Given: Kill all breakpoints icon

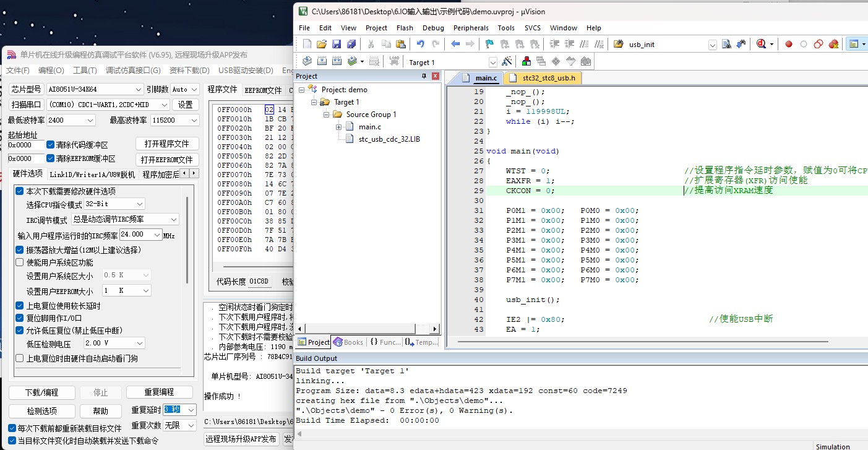Looking at the screenshot, I should tap(833, 44).
